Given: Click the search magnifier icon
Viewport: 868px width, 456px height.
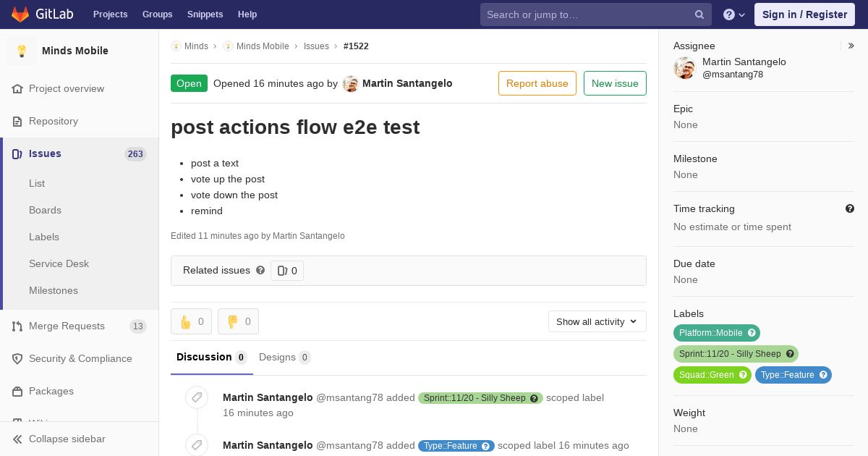Looking at the screenshot, I should 699,14.
